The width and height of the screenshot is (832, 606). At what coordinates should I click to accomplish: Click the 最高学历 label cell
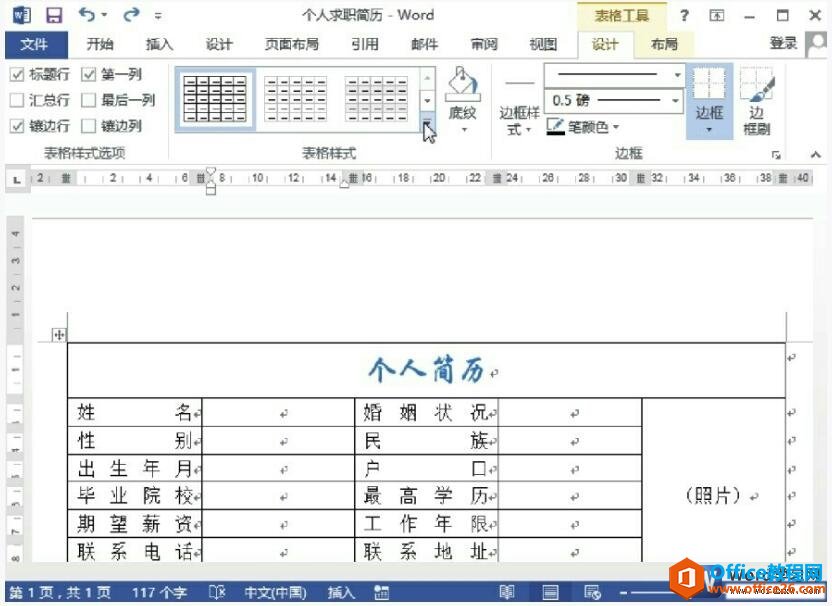427,496
